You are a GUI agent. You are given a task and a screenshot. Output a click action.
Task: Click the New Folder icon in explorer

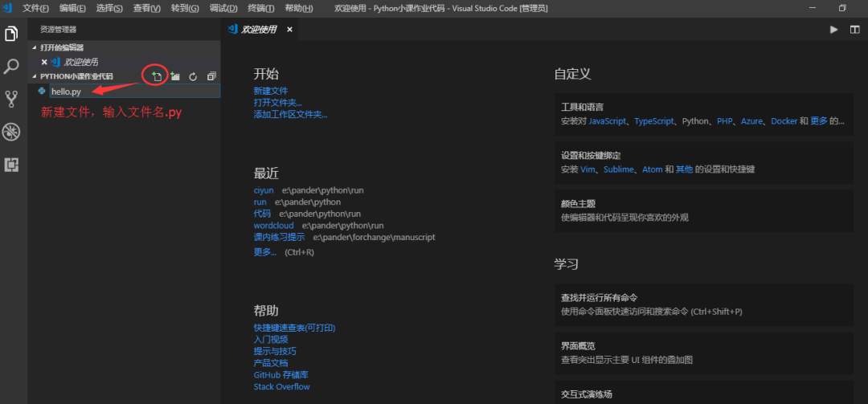175,76
